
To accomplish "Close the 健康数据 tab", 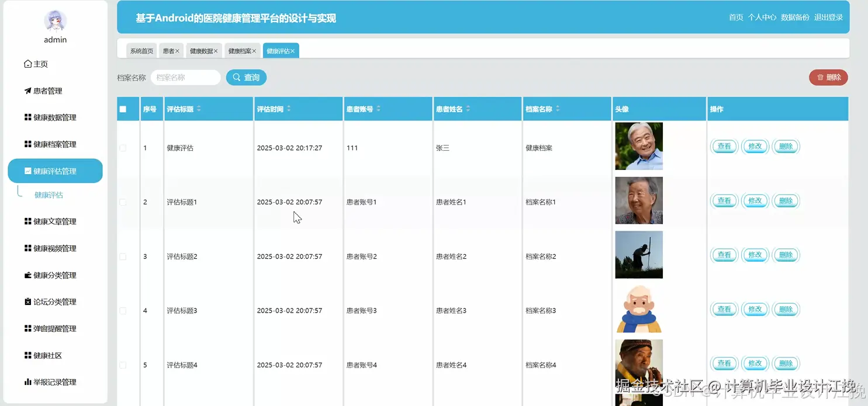I will (x=216, y=51).
